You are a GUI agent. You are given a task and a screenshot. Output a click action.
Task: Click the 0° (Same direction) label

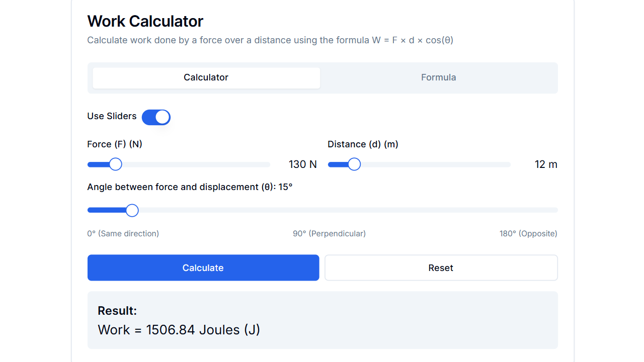[x=123, y=233]
